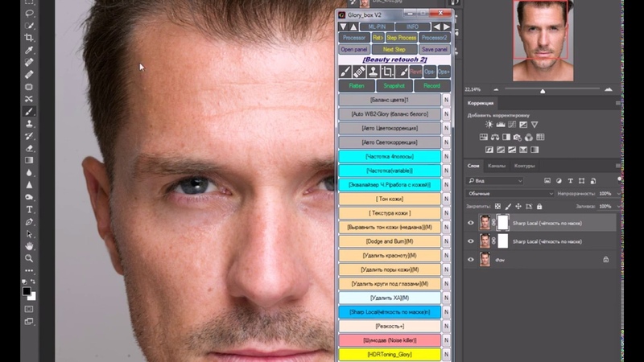Add a Gradient Map adjustment
The image size is (644, 362).
point(535,150)
